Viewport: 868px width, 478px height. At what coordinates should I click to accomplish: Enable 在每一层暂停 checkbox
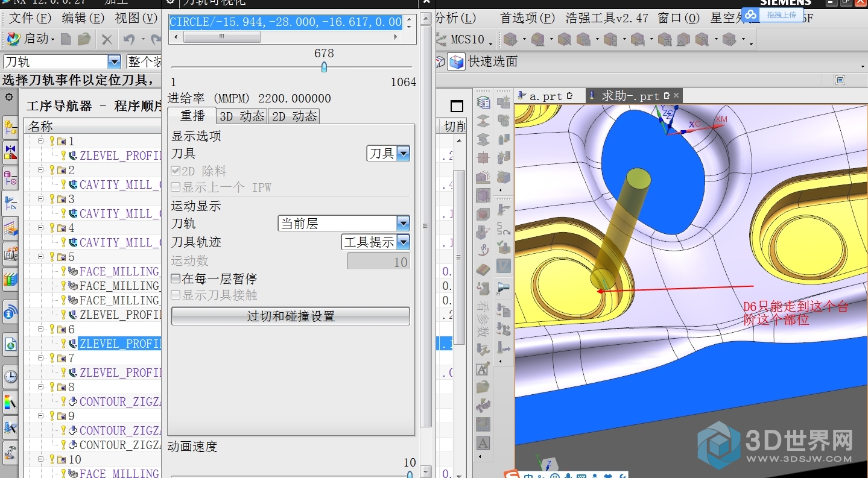coord(176,278)
